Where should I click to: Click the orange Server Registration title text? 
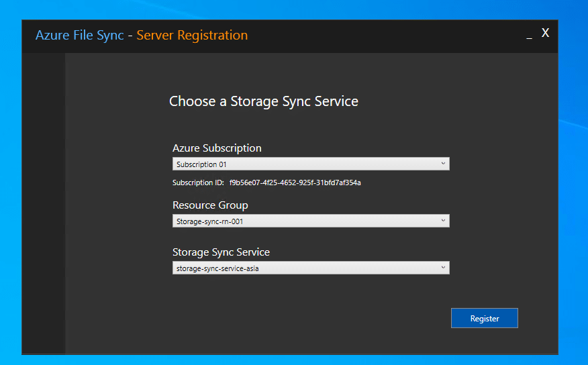(x=192, y=36)
